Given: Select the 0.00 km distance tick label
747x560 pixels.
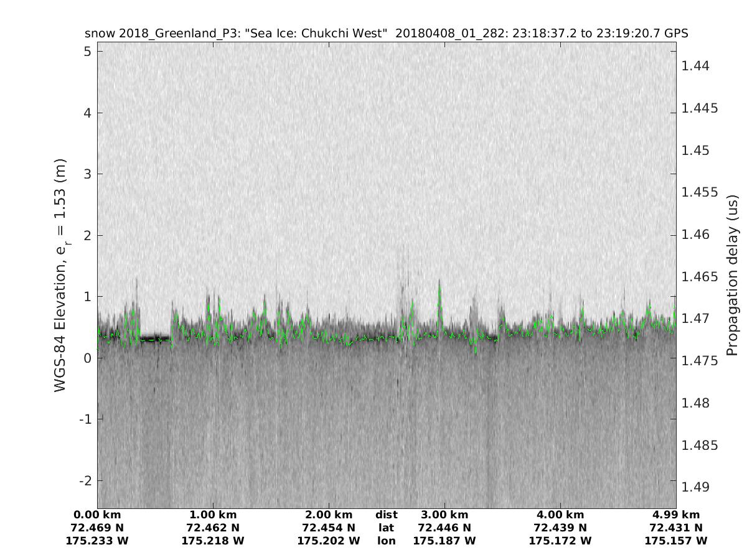Looking at the screenshot, I should tap(97, 515).
